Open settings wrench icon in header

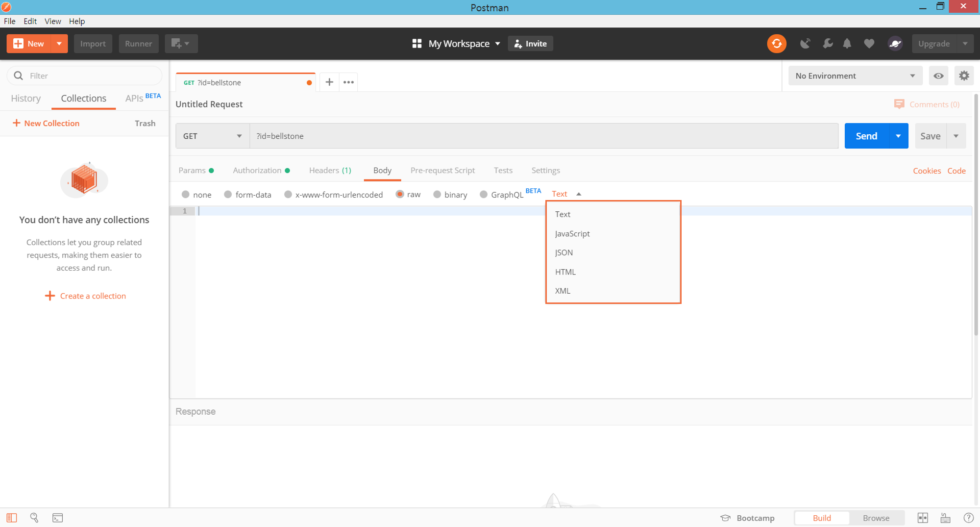(x=828, y=44)
